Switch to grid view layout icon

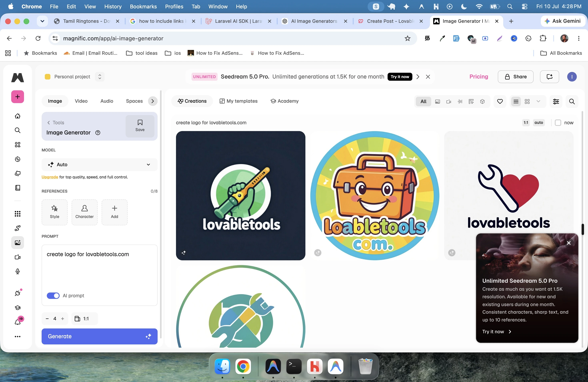tap(527, 101)
